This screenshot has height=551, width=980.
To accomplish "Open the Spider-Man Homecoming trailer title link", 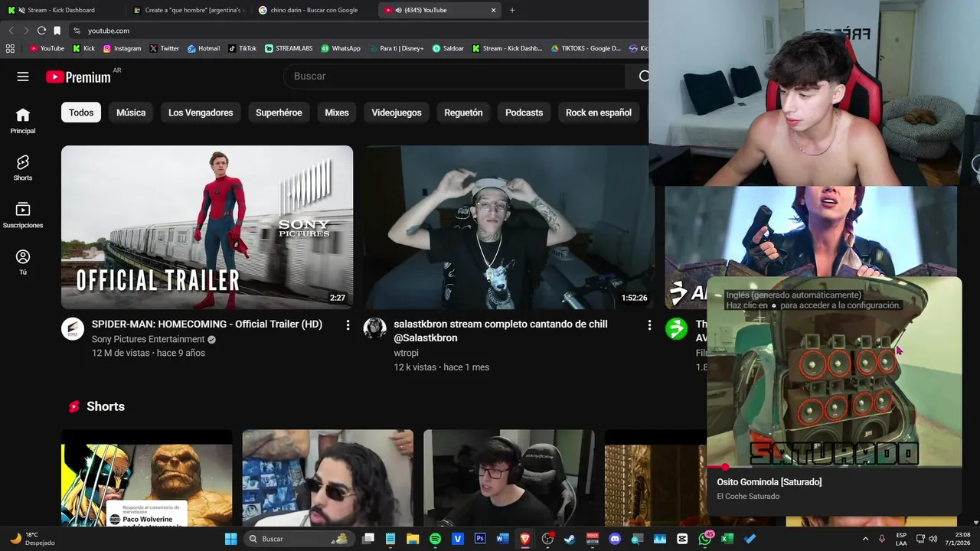I will click(x=207, y=324).
